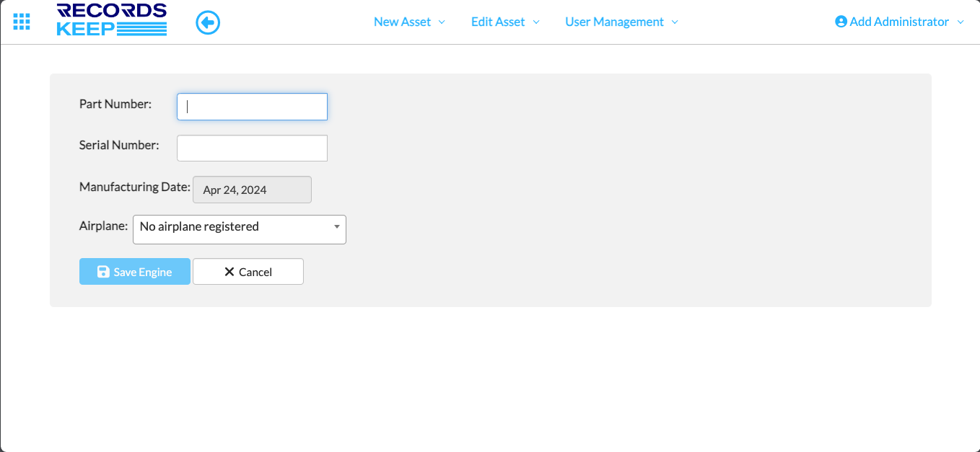Viewport: 980px width, 452px height.
Task: Expand the chevron next to New Asset
Action: 442,22
